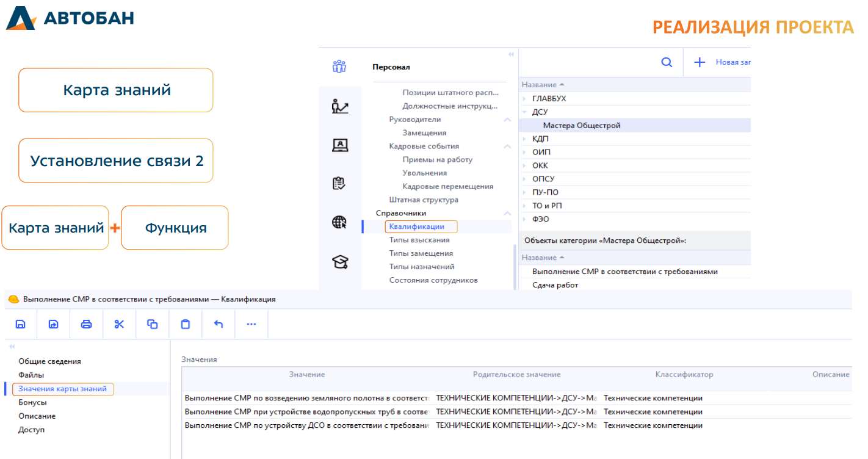Collapse the Справочники section chevron

[x=507, y=214]
